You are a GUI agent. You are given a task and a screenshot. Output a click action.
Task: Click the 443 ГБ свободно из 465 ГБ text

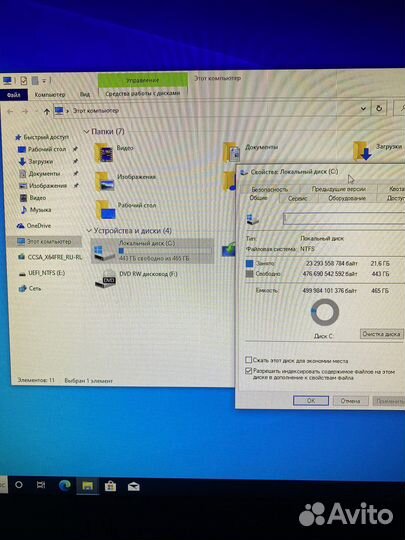[x=154, y=258]
